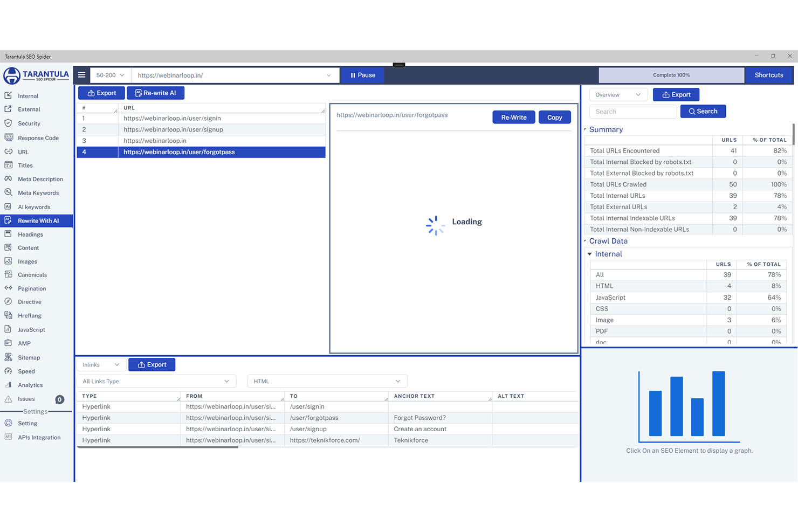The width and height of the screenshot is (798, 532).
Task: Click the Headings sidebar icon
Action: click(x=8, y=234)
